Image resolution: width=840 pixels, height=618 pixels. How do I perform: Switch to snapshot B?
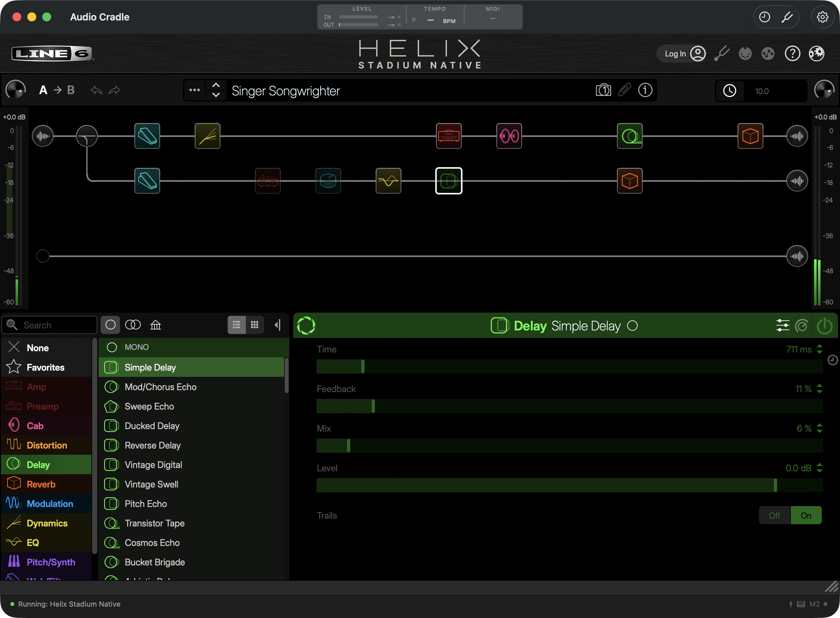point(71,90)
